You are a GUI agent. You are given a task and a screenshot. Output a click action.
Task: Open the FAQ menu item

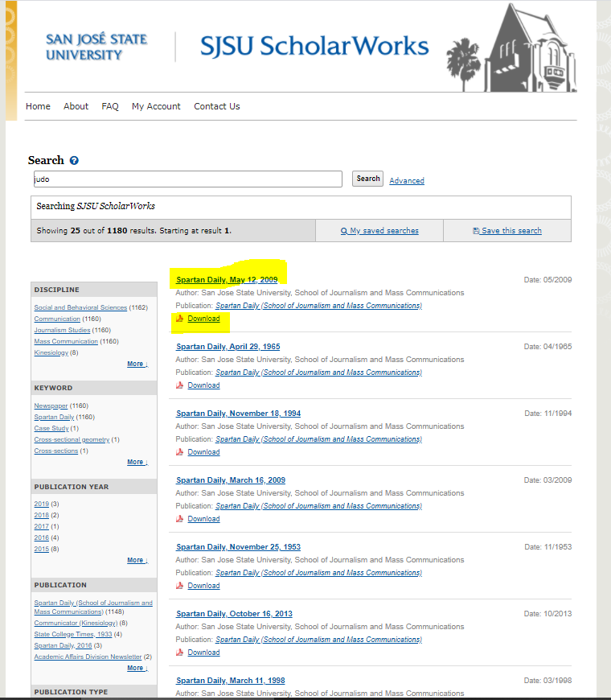tap(109, 106)
